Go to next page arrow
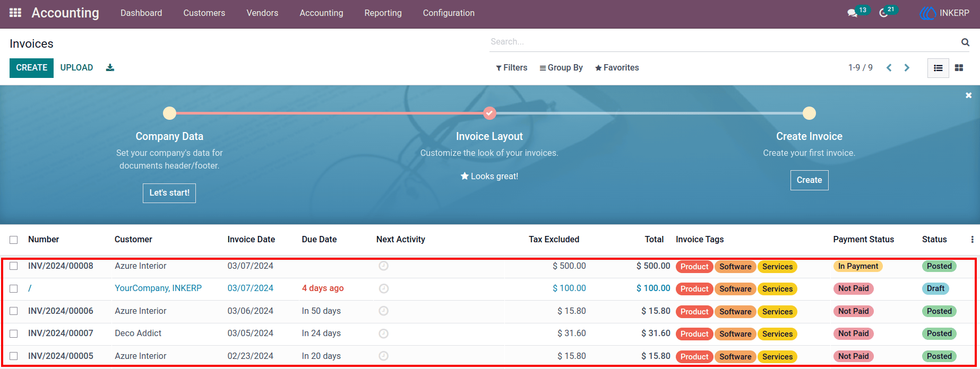980x369 pixels. click(x=907, y=68)
